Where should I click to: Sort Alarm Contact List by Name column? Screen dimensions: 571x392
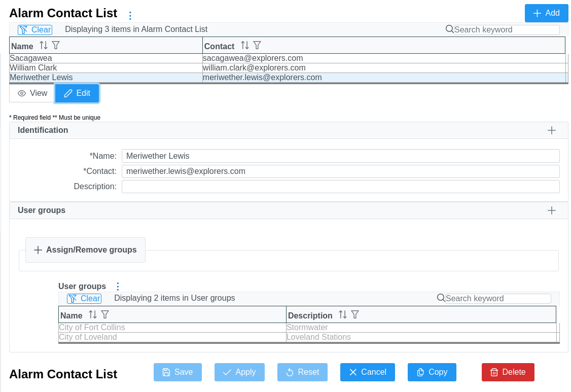pyautogui.click(x=44, y=46)
